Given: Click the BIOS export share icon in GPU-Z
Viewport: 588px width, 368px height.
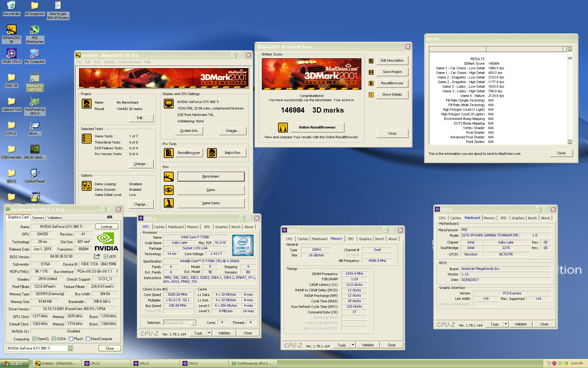Looking at the screenshot, I should [97, 256].
